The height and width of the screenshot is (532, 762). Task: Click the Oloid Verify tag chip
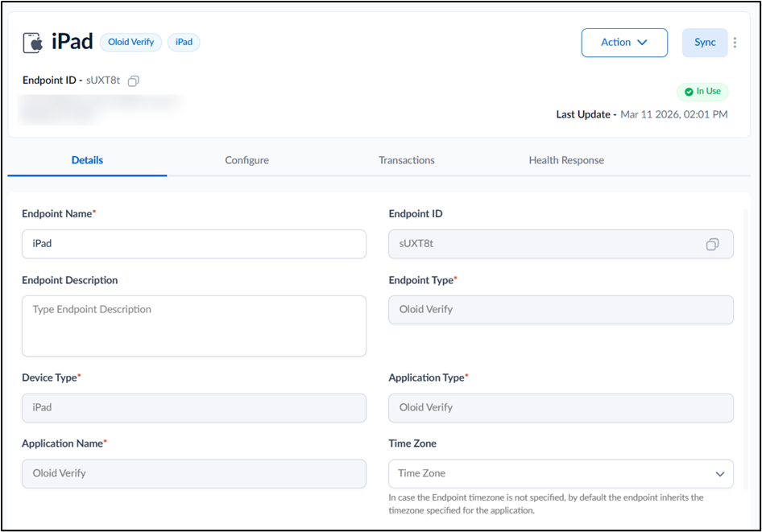point(130,42)
